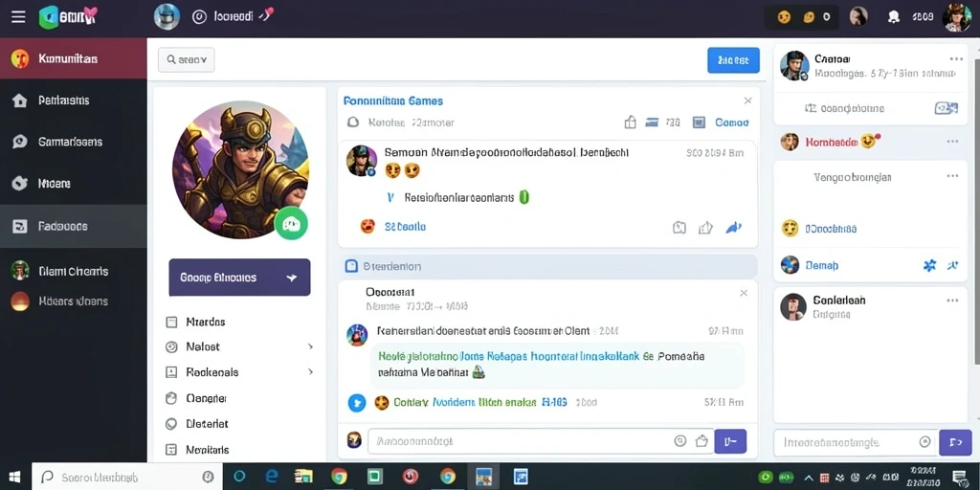Click the Oteendenion section header
The width and height of the screenshot is (980, 490).
[547, 266]
